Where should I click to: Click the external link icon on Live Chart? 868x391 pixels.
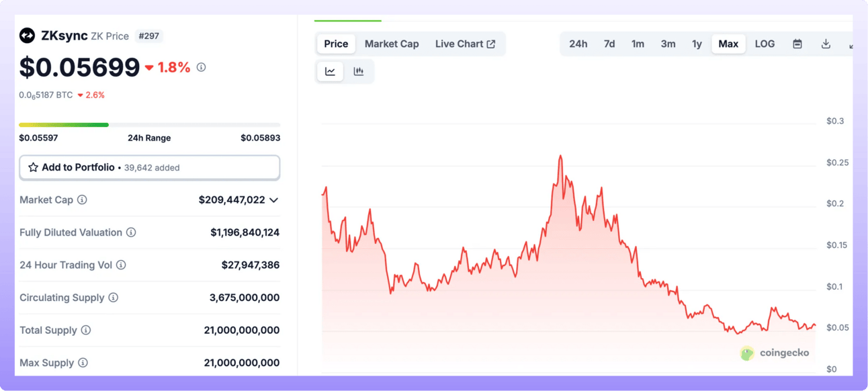coord(491,44)
